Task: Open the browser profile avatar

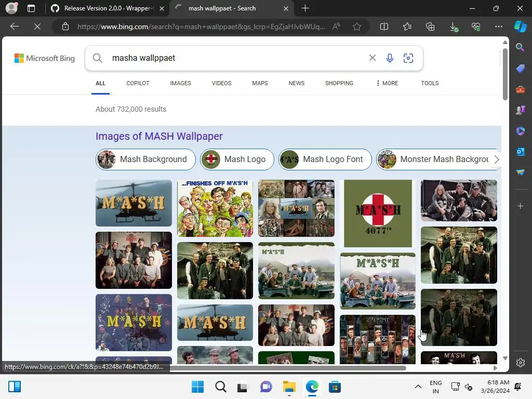Action: click(11, 8)
